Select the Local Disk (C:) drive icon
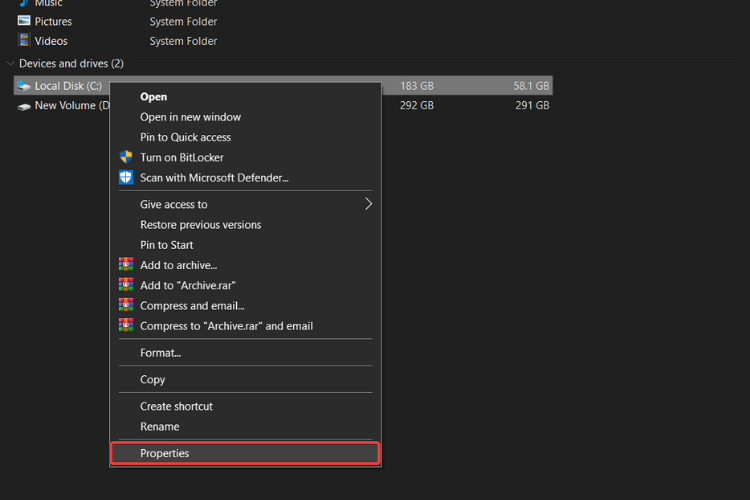750x500 pixels. 23,86
